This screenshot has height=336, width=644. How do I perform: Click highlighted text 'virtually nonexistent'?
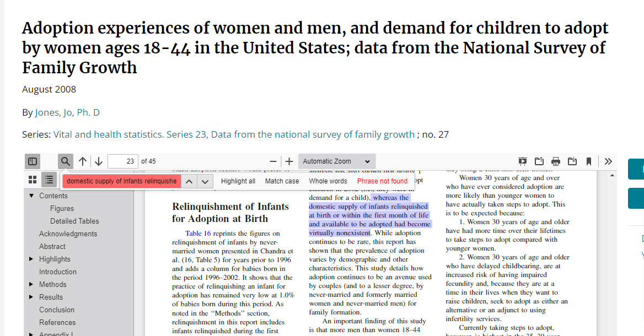tap(340, 233)
